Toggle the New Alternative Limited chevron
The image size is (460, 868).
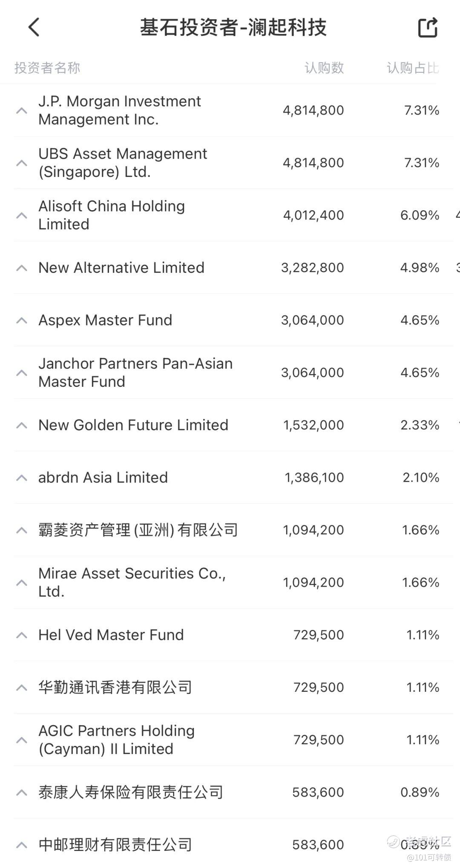coord(22,268)
